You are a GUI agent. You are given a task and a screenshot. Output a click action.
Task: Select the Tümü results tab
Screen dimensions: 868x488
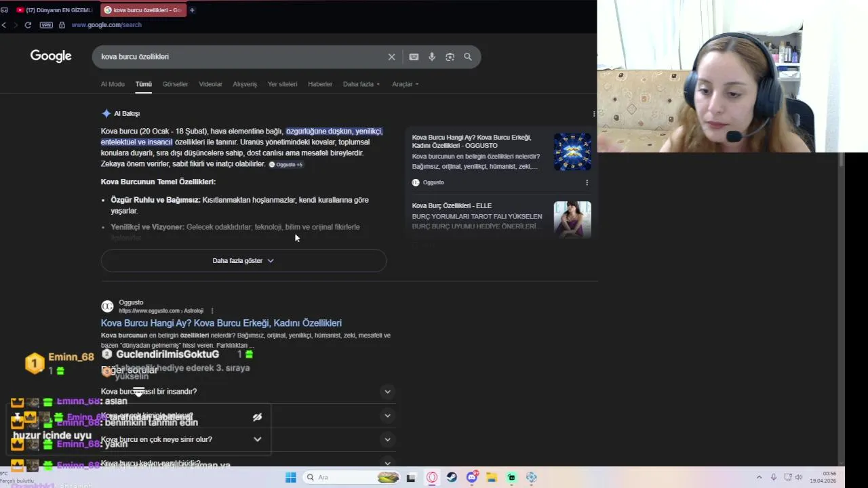[143, 84]
